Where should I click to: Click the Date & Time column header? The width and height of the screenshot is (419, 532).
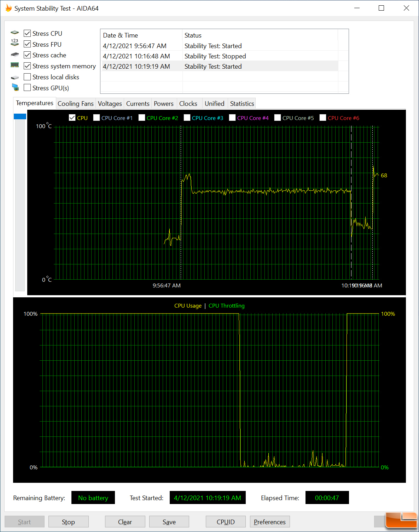(x=141, y=35)
